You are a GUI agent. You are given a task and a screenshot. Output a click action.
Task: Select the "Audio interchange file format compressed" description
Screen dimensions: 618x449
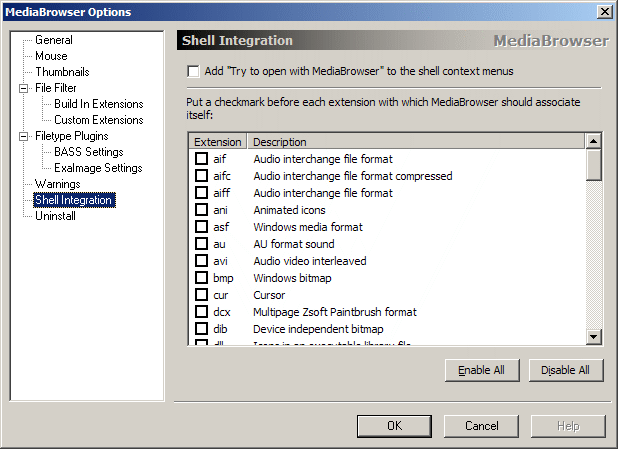(353, 176)
